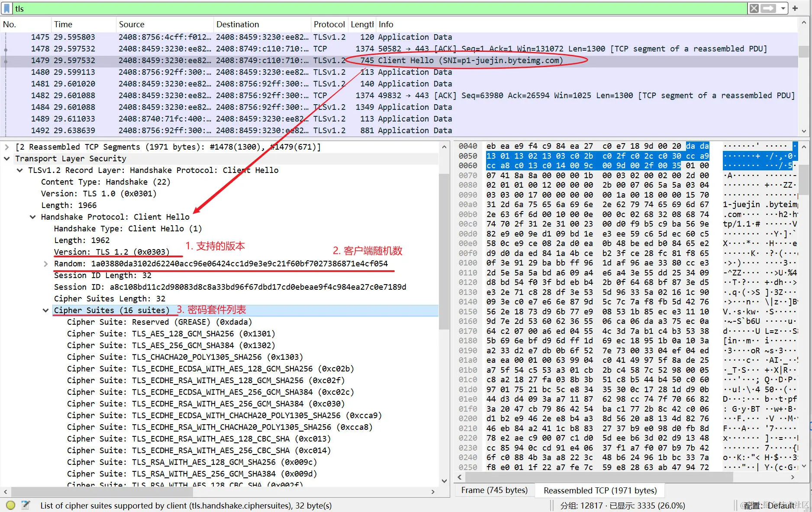Select the Session ID value row
The image size is (812, 512).
click(230, 287)
